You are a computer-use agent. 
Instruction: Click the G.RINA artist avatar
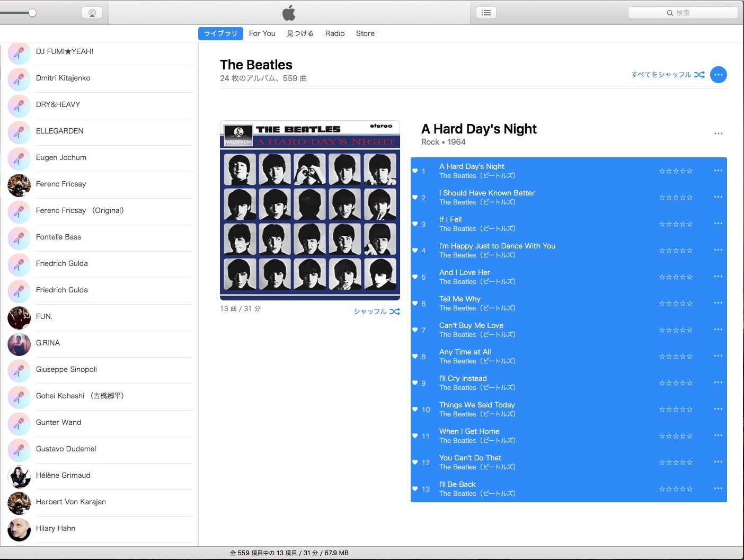click(x=19, y=344)
